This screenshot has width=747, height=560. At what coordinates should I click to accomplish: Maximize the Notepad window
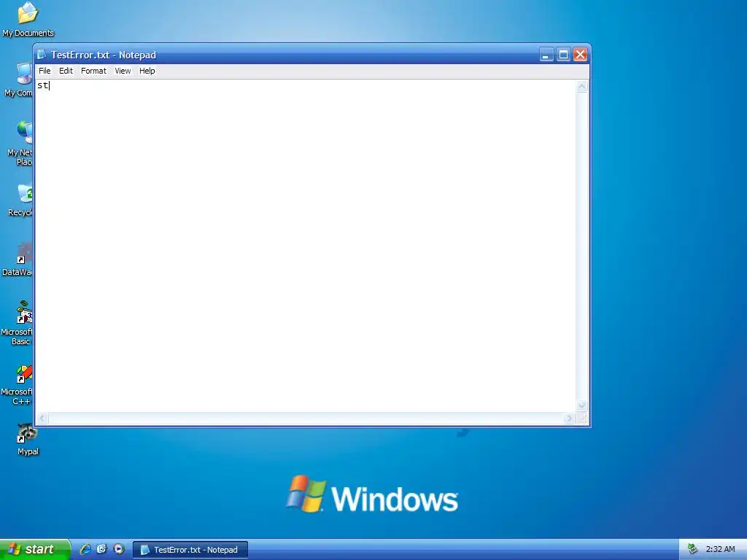click(x=563, y=55)
